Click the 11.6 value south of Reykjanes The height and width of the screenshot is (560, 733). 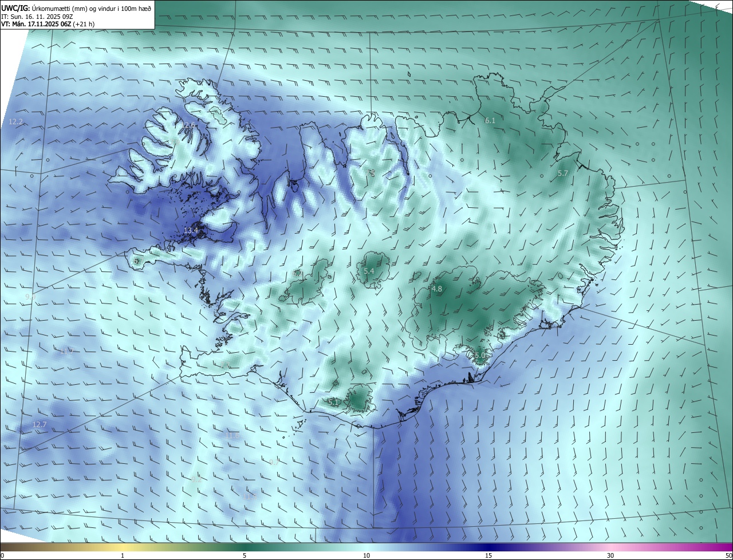pos(232,436)
